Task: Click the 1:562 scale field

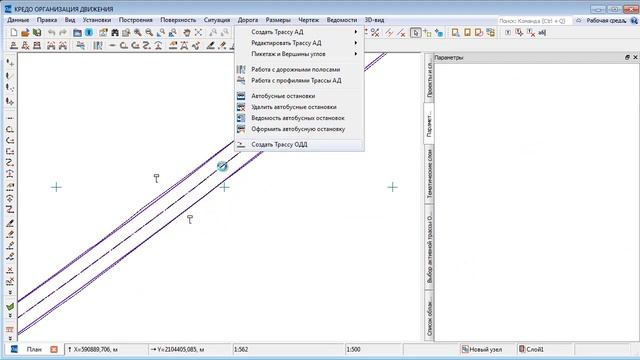Action: [x=289, y=349]
